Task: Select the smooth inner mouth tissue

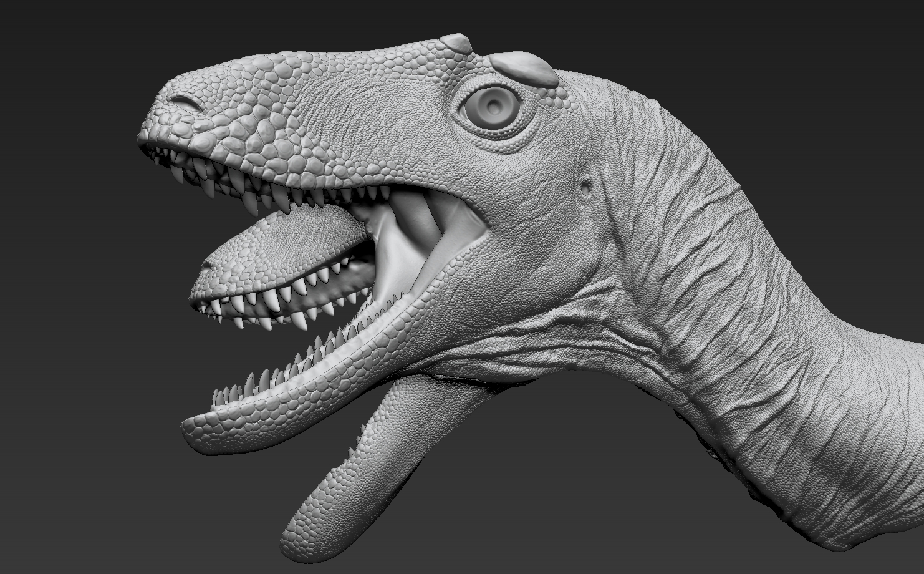Action: click(399, 250)
